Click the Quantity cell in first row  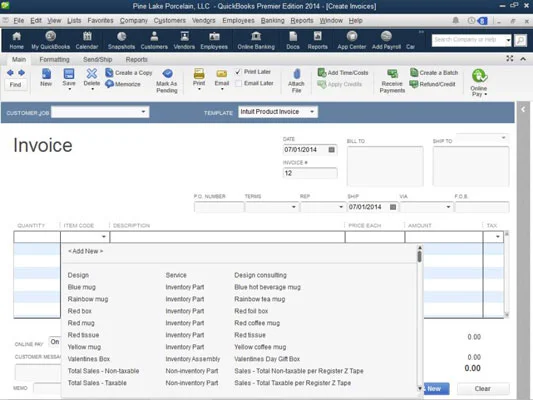(x=37, y=237)
